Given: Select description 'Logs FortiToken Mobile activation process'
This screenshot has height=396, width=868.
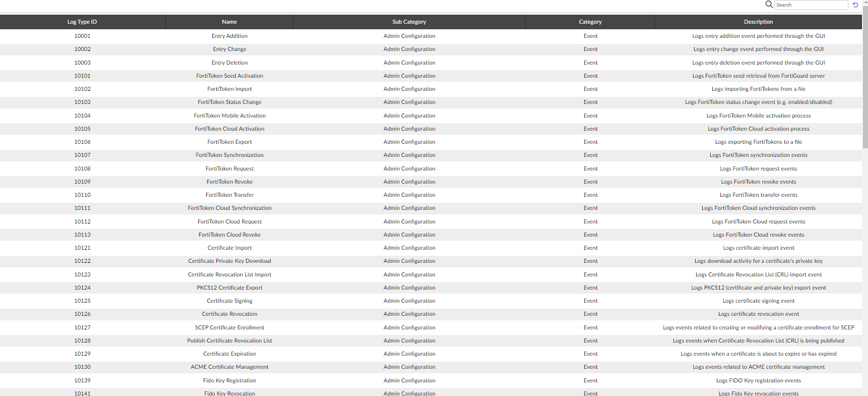Looking at the screenshot, I should (x=758, y=116).
